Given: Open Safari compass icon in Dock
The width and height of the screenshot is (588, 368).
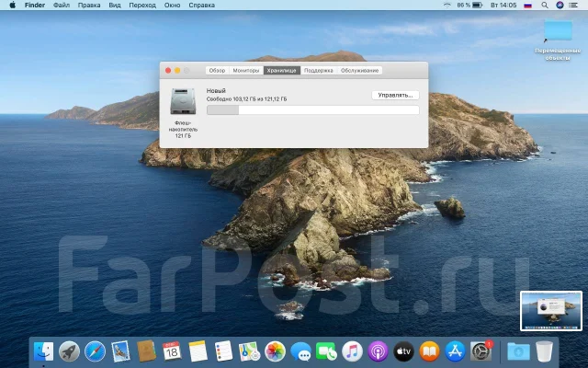Looking at the screenshot, I should 95,351.
